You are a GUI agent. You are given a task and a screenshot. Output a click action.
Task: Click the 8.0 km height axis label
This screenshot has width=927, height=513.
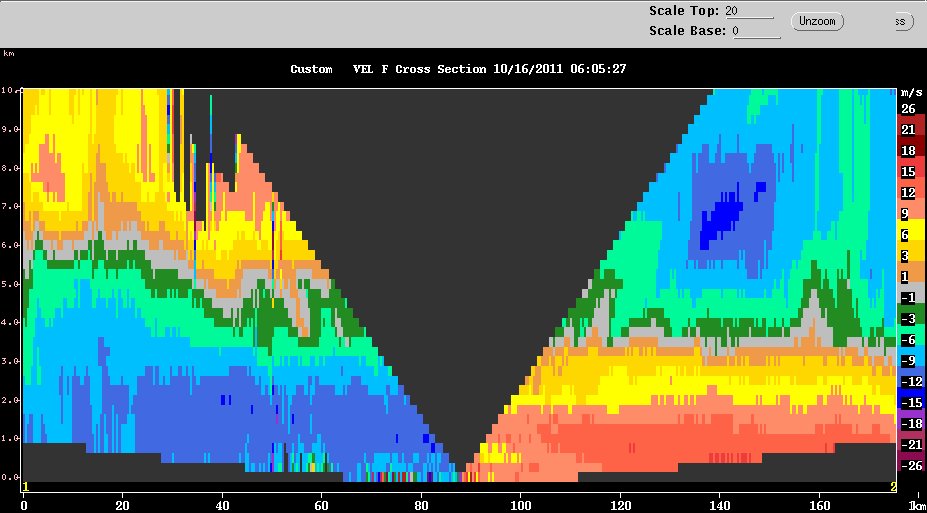(12, 168)
